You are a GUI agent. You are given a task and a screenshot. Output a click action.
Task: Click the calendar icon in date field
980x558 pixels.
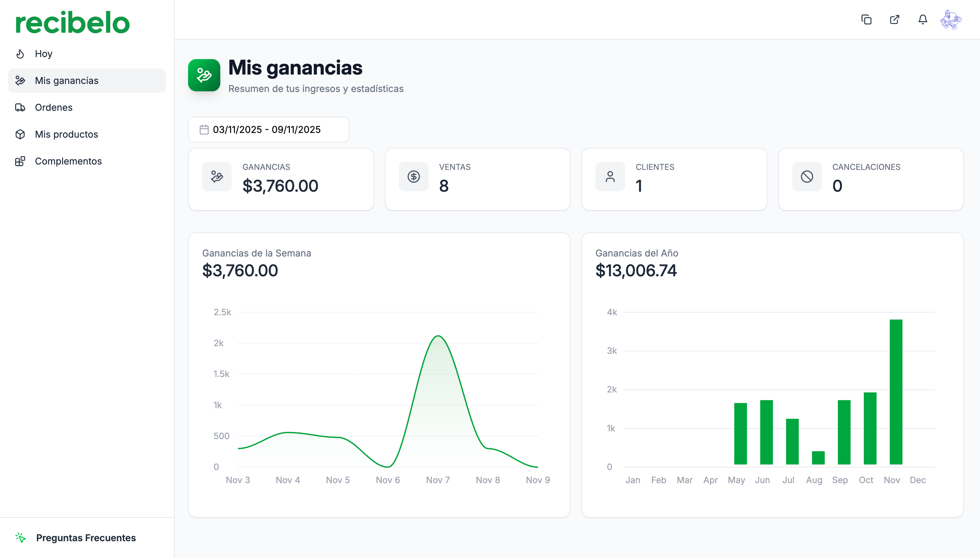point(204,130)
